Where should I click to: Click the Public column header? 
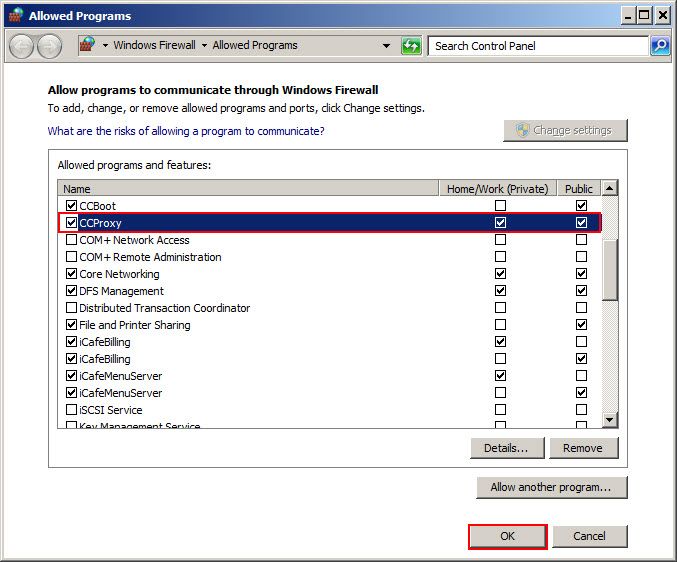click(579, 189)
